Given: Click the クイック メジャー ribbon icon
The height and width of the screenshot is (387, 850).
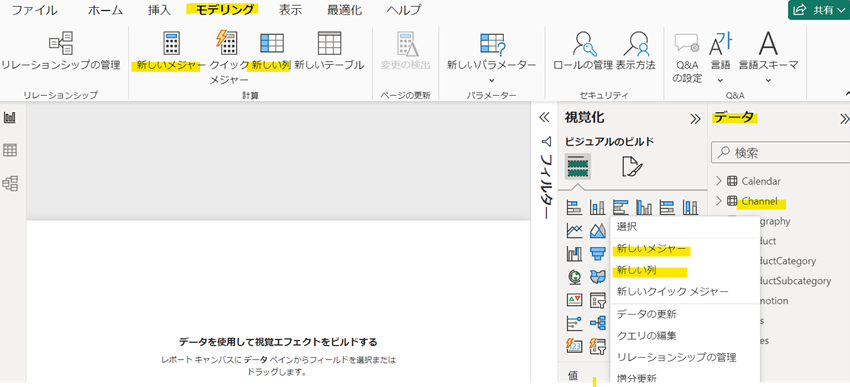Looking at the screenshot, I should [x=226, y=43].
